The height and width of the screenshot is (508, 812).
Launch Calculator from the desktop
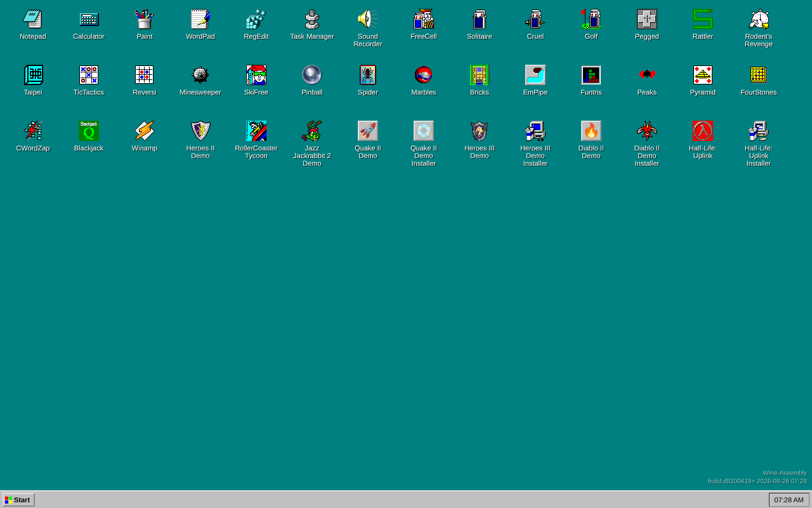(89, 19)
